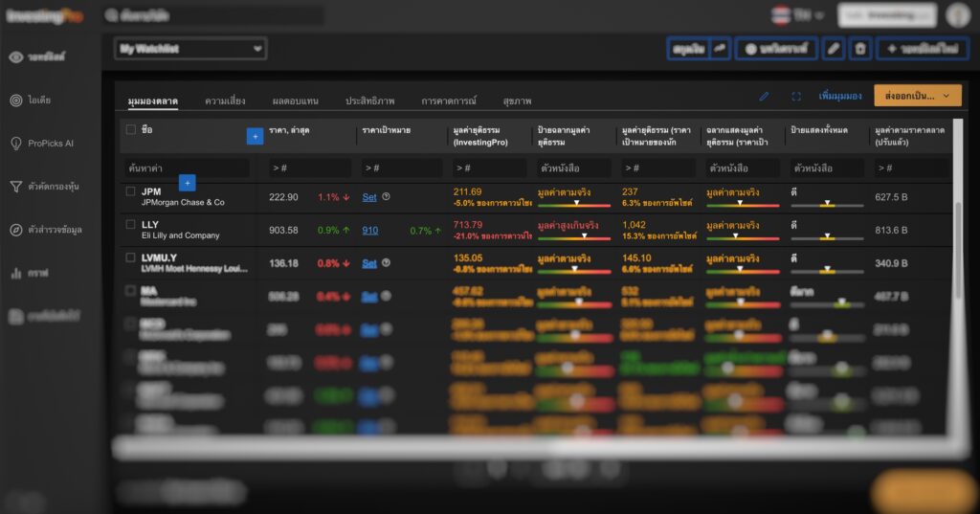Click the 910 target price link for LLY
The height and width of the screenshot is (514, 980).
pyautogui.click(x=370, y=230)
